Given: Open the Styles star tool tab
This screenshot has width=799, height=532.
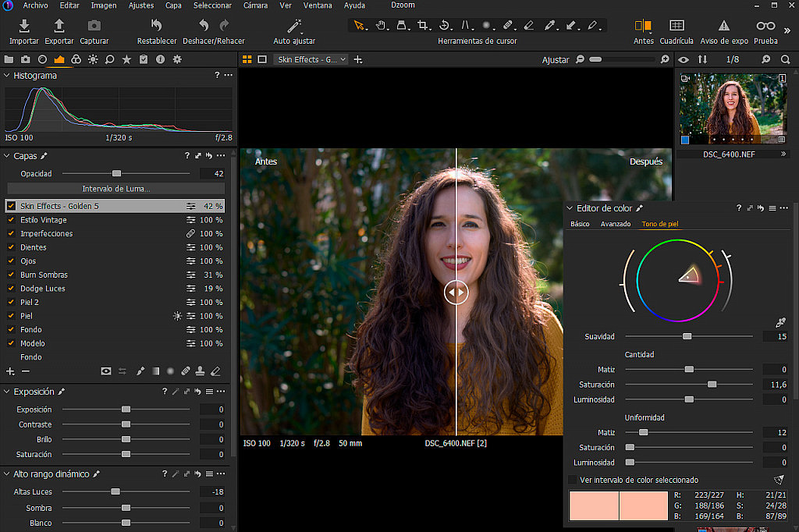Looking at the screenshot, I should click(x=126, y=59).
